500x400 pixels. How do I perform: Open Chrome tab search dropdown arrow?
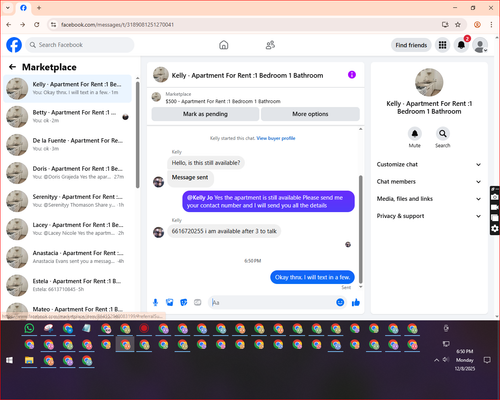(x=8, y=8)
